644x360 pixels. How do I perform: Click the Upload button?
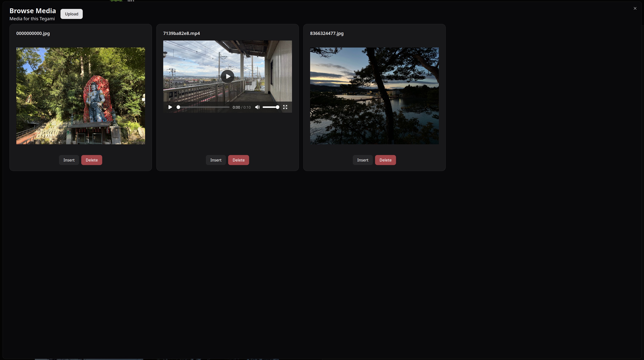pyautogui.click(x=71, y=14)
